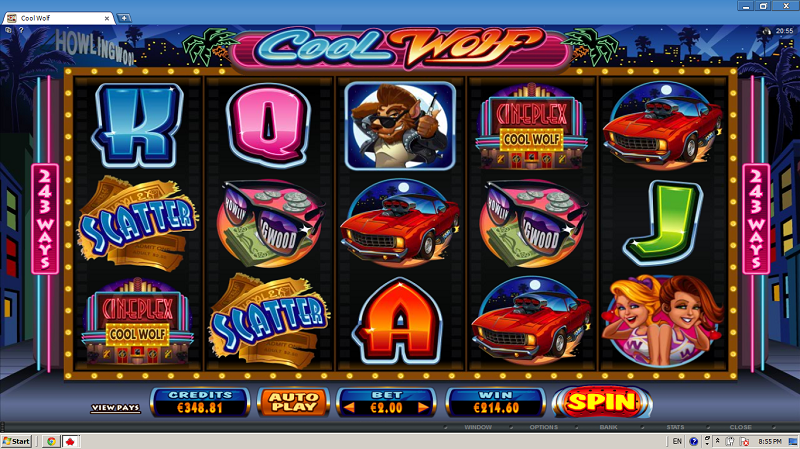Select the CLOSE menu item
Viewport: 800px width, 449px height.
click(x=740, y=427)
